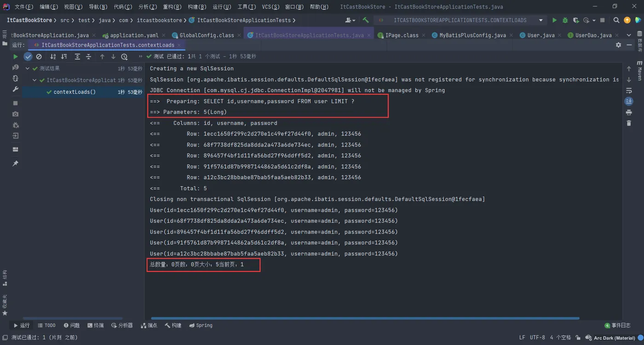Open the 重构(R) menu
Viewport: 644px width, 345px height.
tap(172, 7)
